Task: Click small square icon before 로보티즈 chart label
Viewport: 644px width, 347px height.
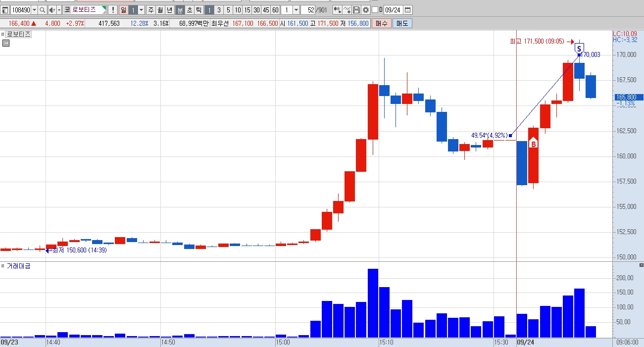Action: [3, 34]
